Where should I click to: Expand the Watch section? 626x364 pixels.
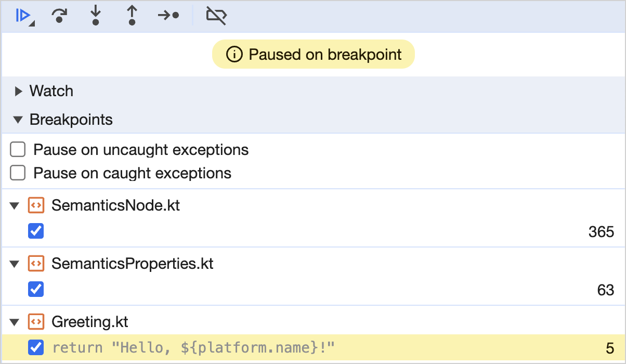18,92
